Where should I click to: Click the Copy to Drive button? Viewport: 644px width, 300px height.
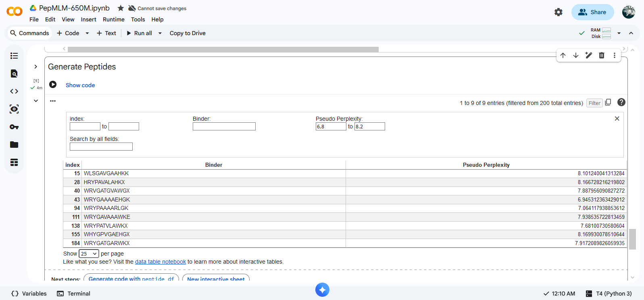pos(188,33)
